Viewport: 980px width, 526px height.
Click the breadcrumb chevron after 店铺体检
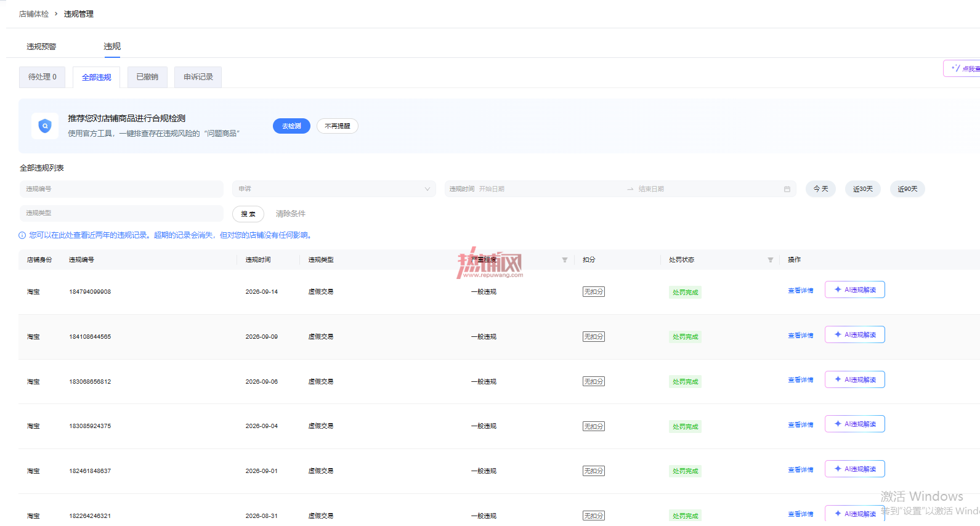coord(56,14)
